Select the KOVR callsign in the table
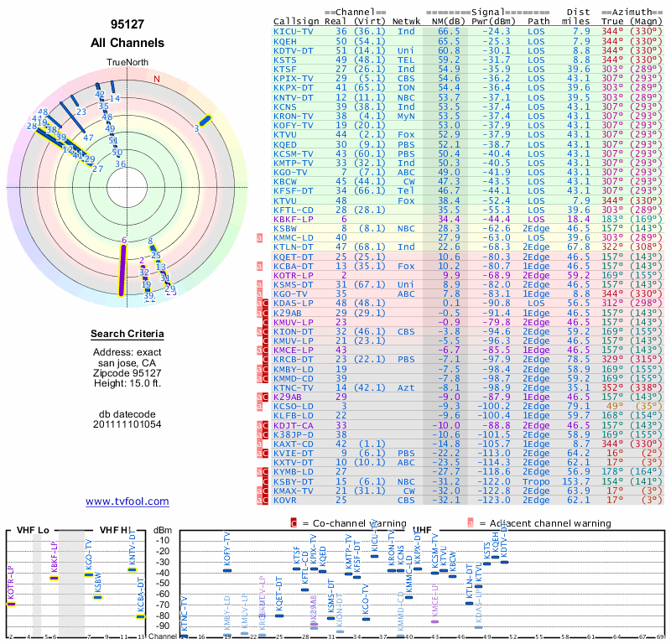Viewport: 671px width, 644px height. [x=285, y=501]
